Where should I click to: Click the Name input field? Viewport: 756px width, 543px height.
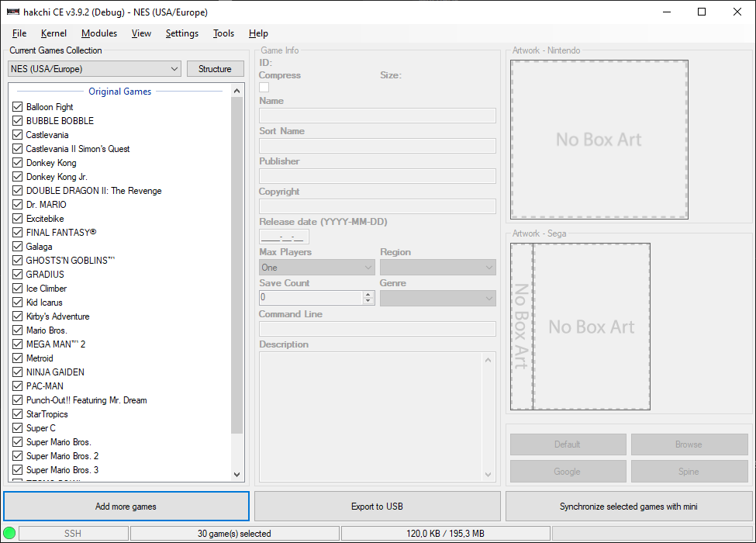(378, 116)
